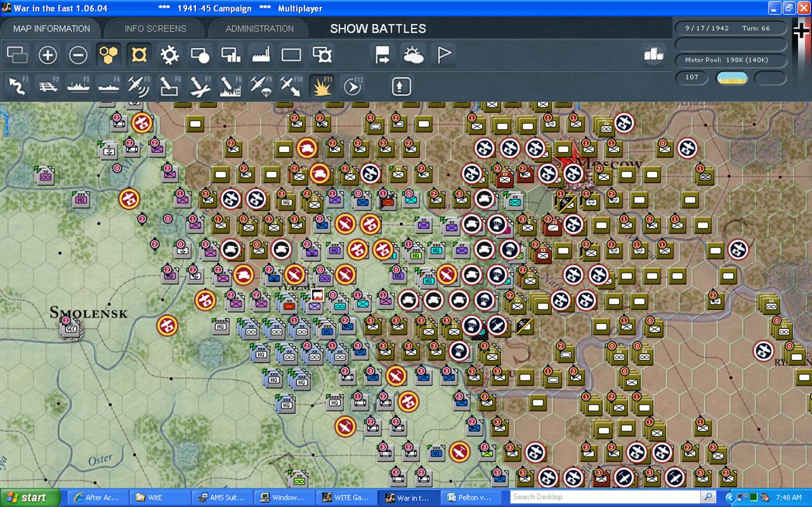The height and width of the screenshot is (507, 812).
Task: Select F10 air transfer mode icon
Action: tap(291, 86)
